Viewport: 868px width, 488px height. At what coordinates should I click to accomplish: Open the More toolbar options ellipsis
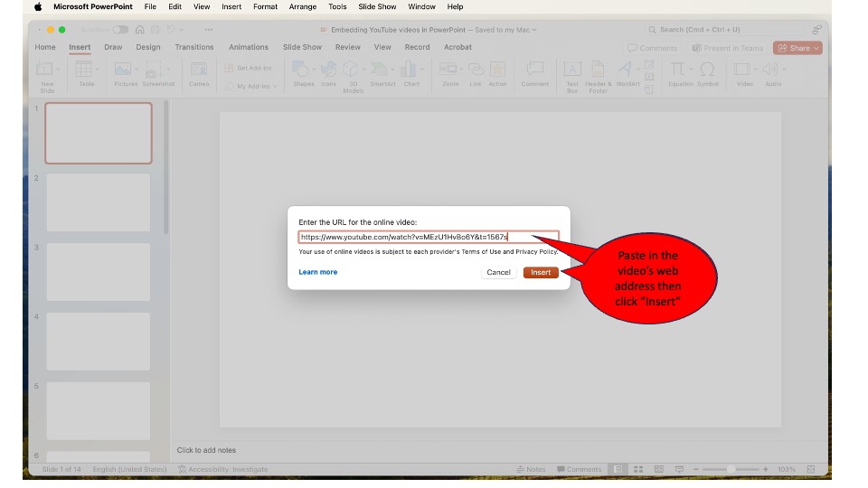click(x=209, y=30)
